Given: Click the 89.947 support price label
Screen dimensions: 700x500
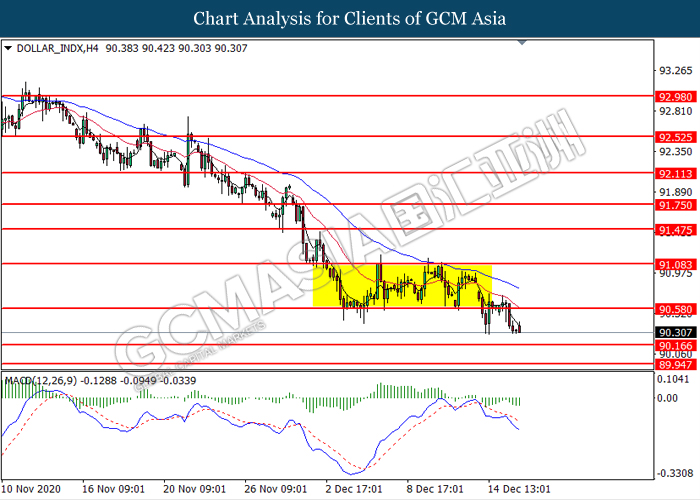Looking at the screenshot, I should click(x=675, y=365).
